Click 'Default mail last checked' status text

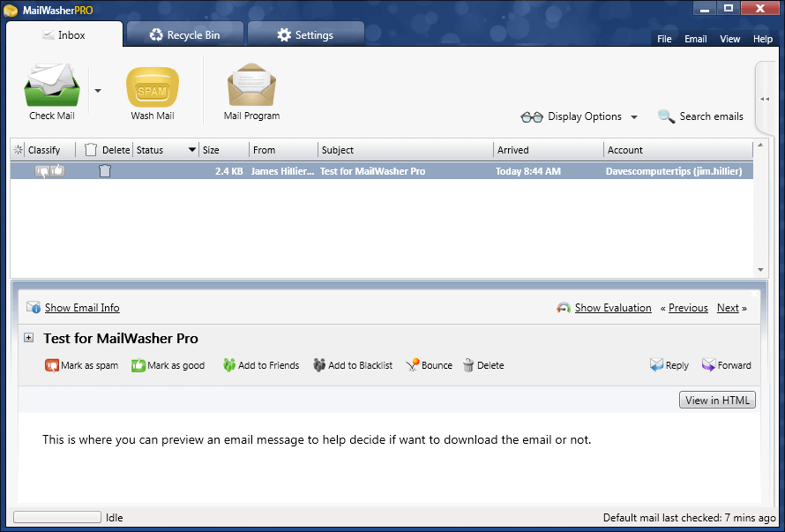(689, 518)
